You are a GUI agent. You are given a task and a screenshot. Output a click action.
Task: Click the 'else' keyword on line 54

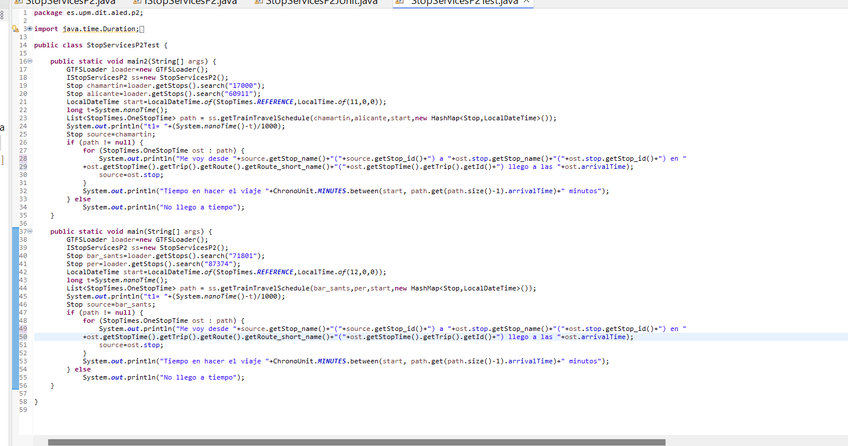[83, 370]
